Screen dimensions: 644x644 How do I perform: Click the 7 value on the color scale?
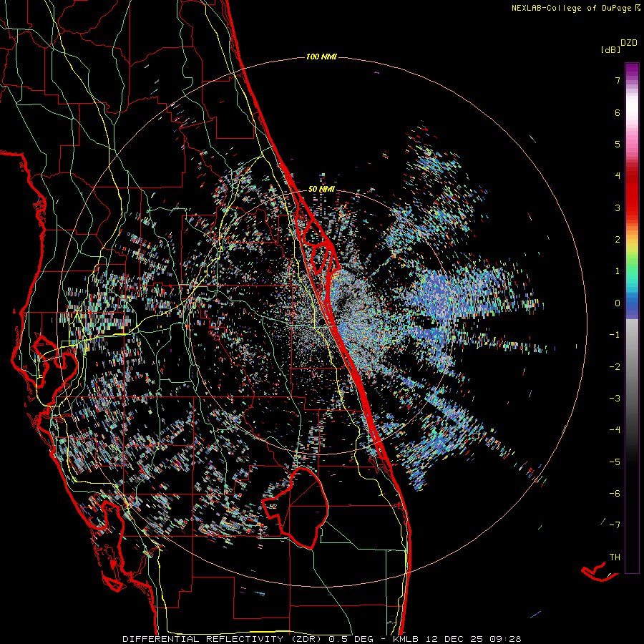coord(618,80)
